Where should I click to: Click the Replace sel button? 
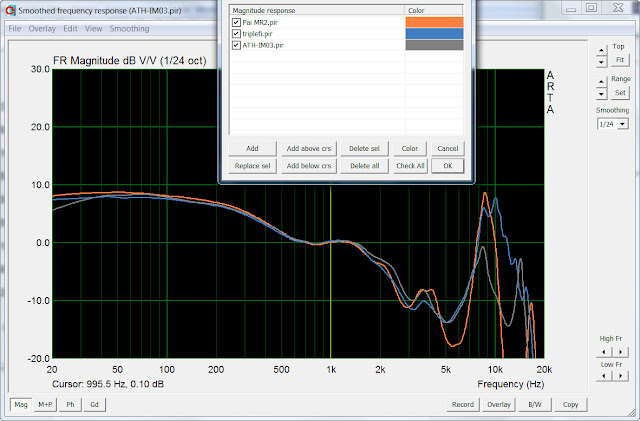click(x=252, y=166)
